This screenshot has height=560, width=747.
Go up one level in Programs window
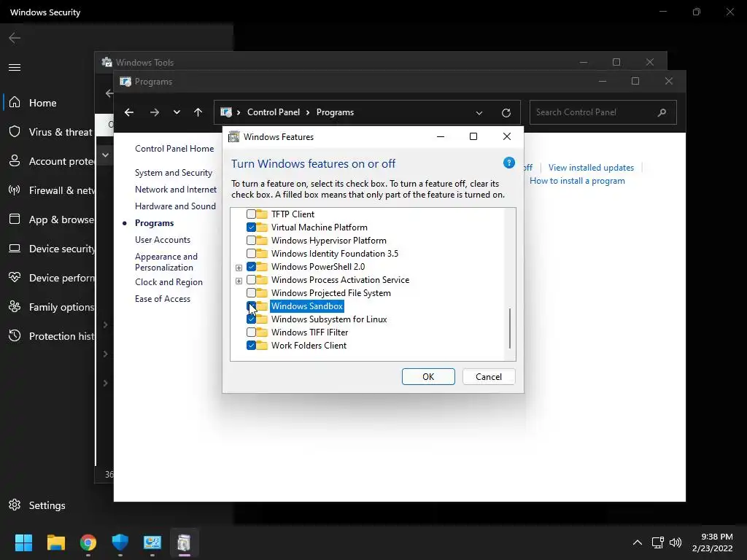pyautogui.click(x=198, y=112)
